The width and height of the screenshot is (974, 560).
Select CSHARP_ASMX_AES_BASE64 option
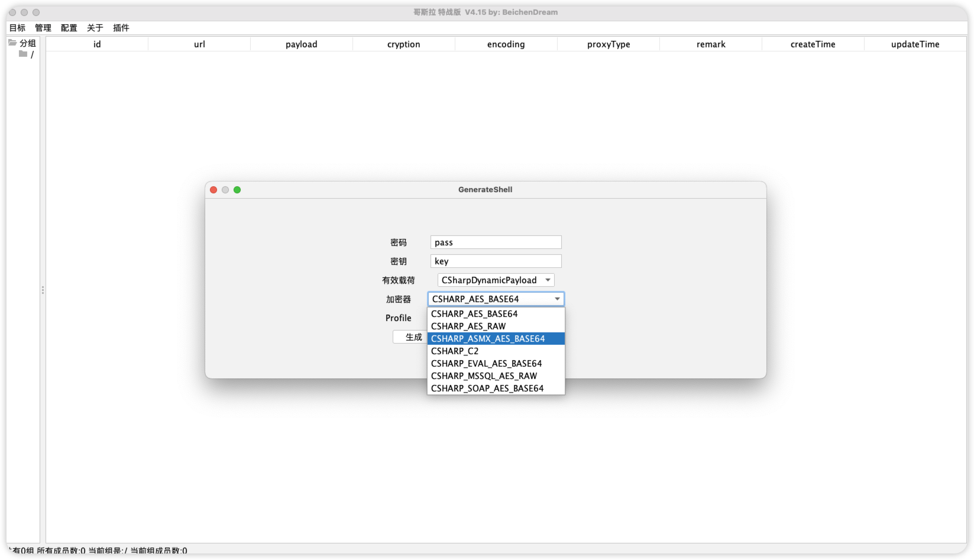[488, 339]
